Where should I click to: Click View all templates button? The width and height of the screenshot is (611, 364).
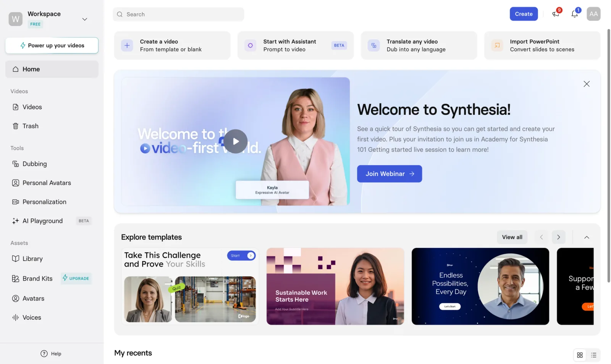click(512, 237)
